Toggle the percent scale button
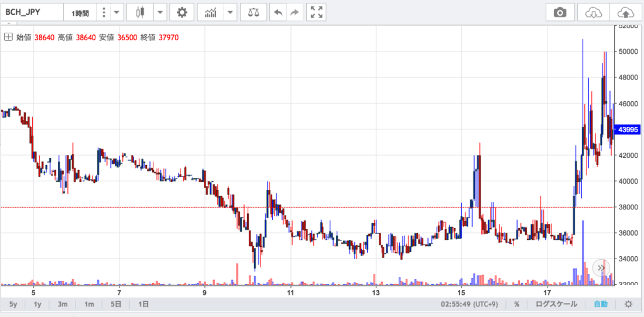The height and width of the screenshot is (317, 644). [x=517, y=304]
